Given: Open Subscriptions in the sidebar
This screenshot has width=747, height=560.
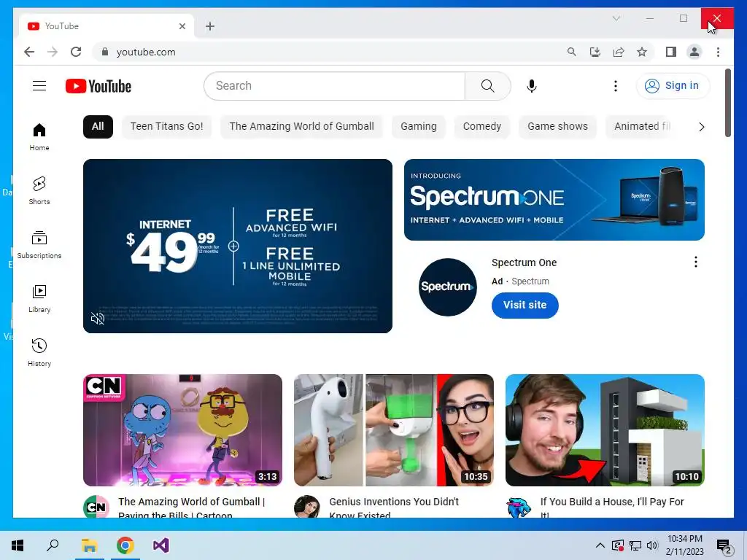Looking at the screenshot, I should pos(39,245).
